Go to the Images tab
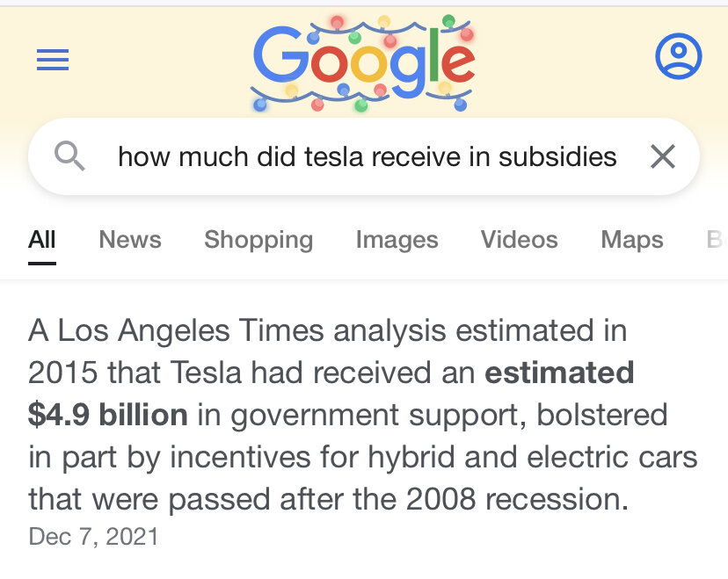Image resolution: width=728 pixels, height=579 pixels. [x=397, y=240]
